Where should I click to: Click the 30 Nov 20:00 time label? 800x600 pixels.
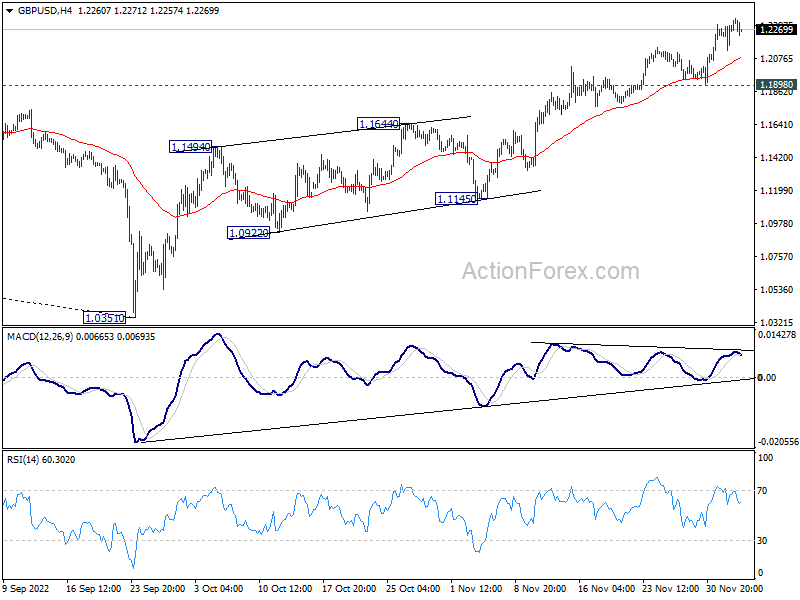[x=734, y=589]
